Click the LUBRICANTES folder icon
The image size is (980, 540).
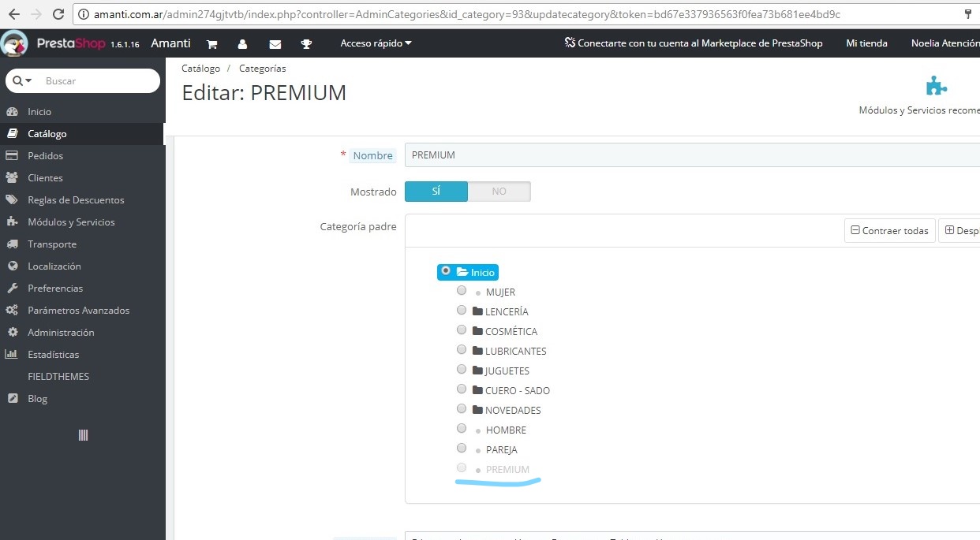[x=477, y=351]
